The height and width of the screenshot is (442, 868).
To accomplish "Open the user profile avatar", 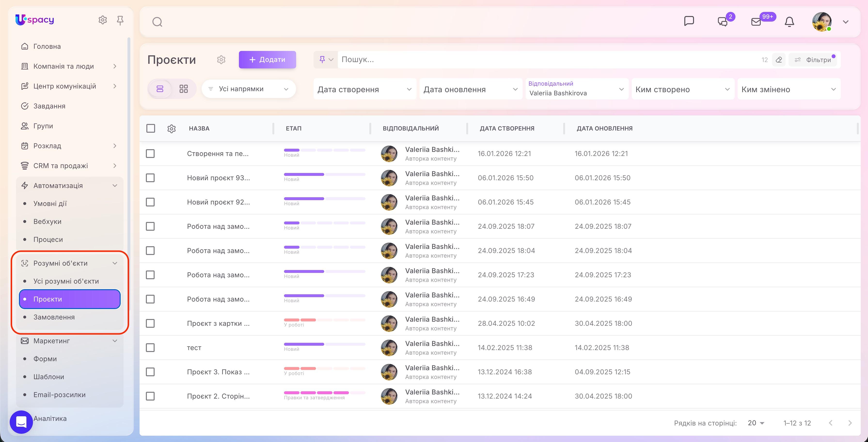I will tap(822, 22).
